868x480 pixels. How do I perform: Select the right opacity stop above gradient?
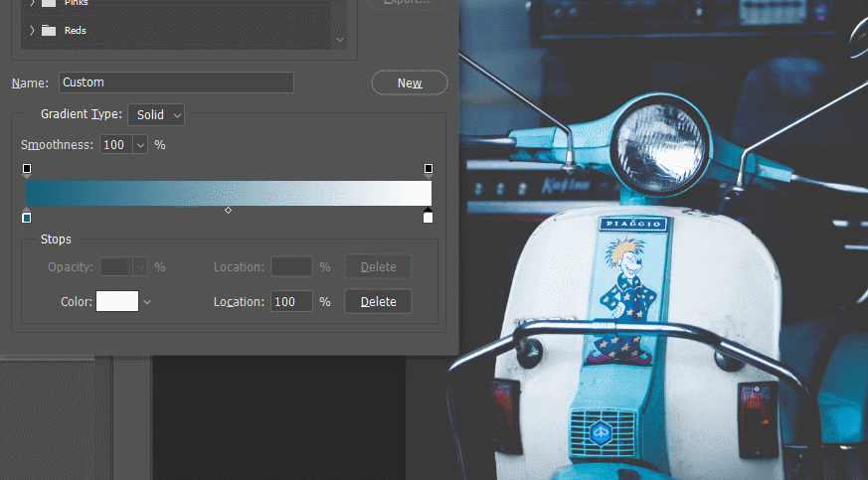coord(429,169)
